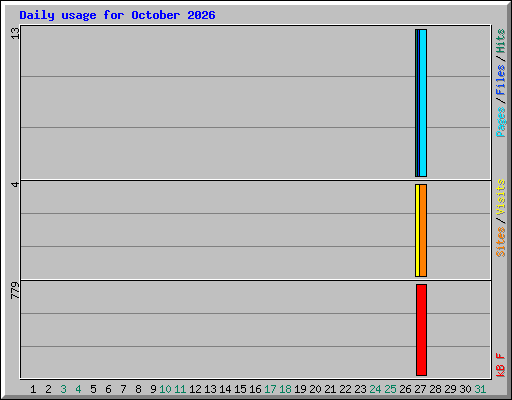This screenshot has width=512, height=400.
Task: Click the y-axis value '779'
Action: coord(15,290)
